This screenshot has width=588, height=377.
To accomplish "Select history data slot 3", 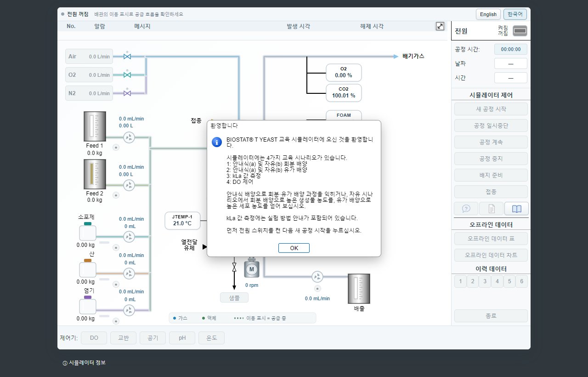I will coord(485,281).
